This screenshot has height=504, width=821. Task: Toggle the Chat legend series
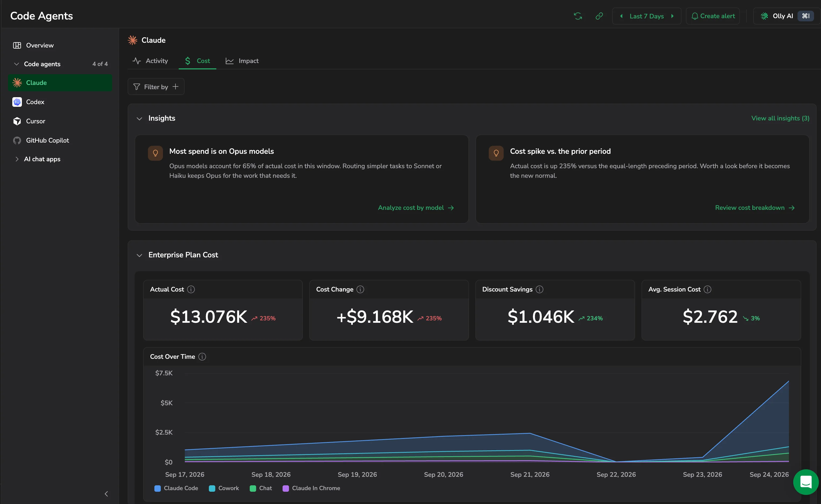(x=261, y=488)
